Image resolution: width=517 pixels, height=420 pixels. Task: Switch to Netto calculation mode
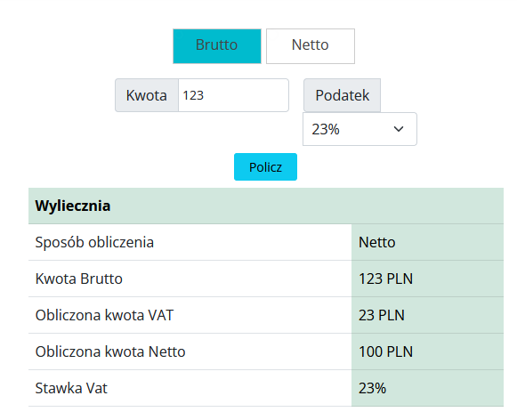[311, 46]
